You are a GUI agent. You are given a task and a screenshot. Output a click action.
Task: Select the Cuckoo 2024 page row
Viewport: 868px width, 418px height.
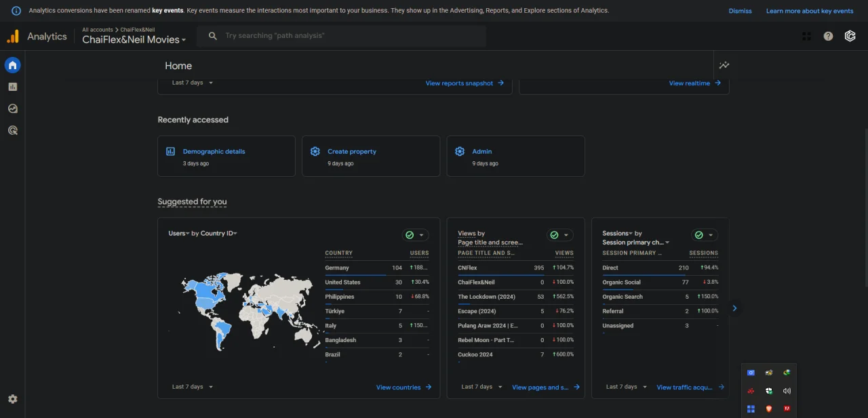515,354
